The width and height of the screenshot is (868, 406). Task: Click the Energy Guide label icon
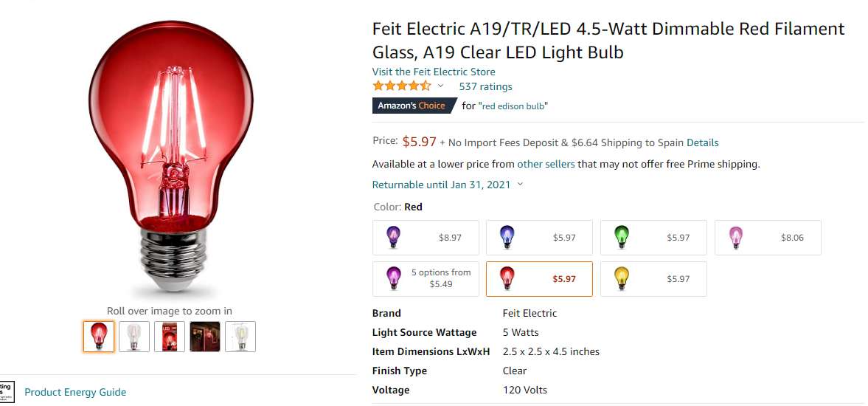6,392
